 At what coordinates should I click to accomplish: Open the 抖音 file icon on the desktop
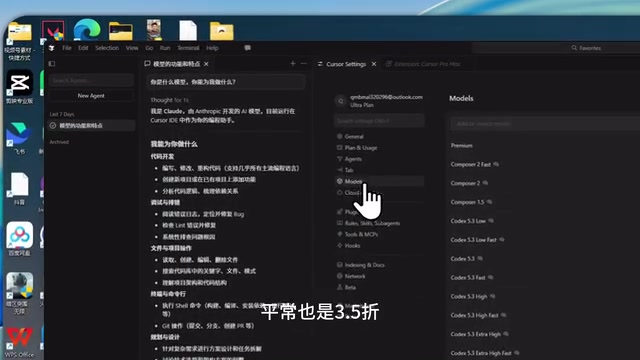click(x=19, y=188)
